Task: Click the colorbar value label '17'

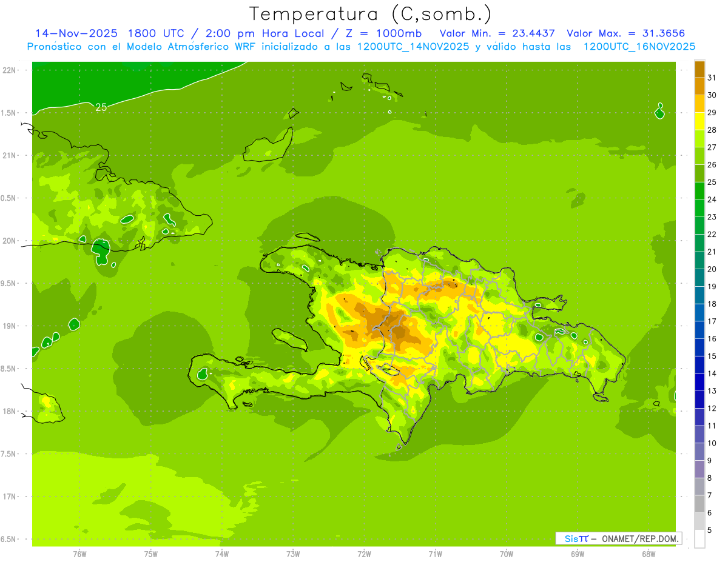Action: [712, 321]
